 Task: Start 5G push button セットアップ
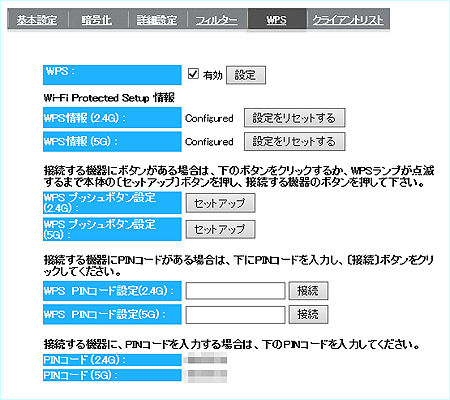point(220,229)
